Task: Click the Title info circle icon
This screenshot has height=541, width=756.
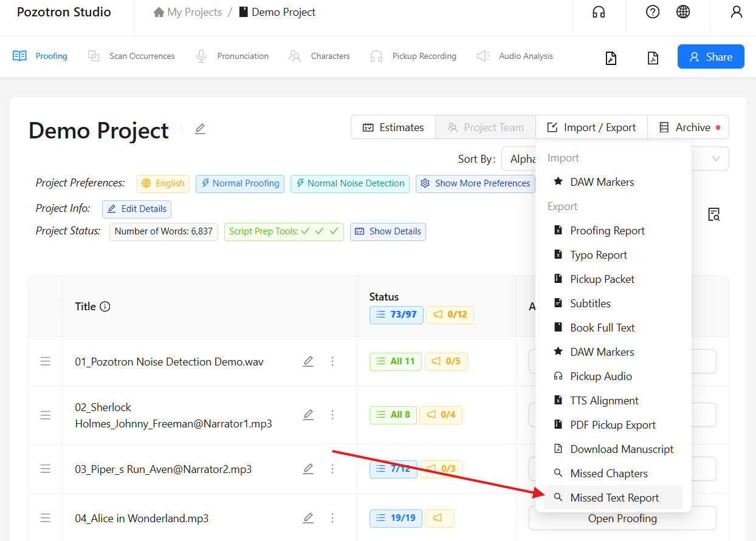Action: [x=105, y=307]
